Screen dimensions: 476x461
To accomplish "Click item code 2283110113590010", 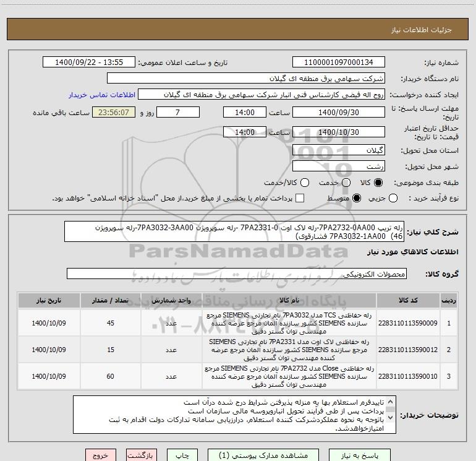I will pos(408,376).
